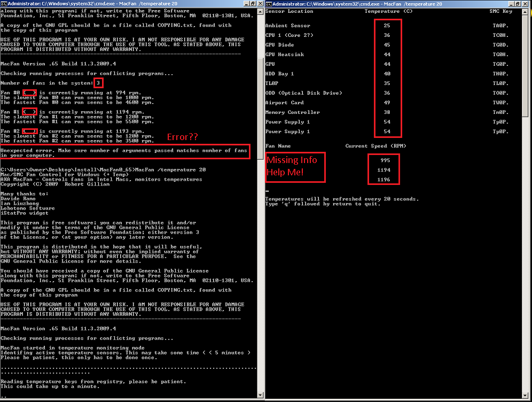Minimize the right MacFan temperature window
The image size is (532, 402).
click(511, 4)
